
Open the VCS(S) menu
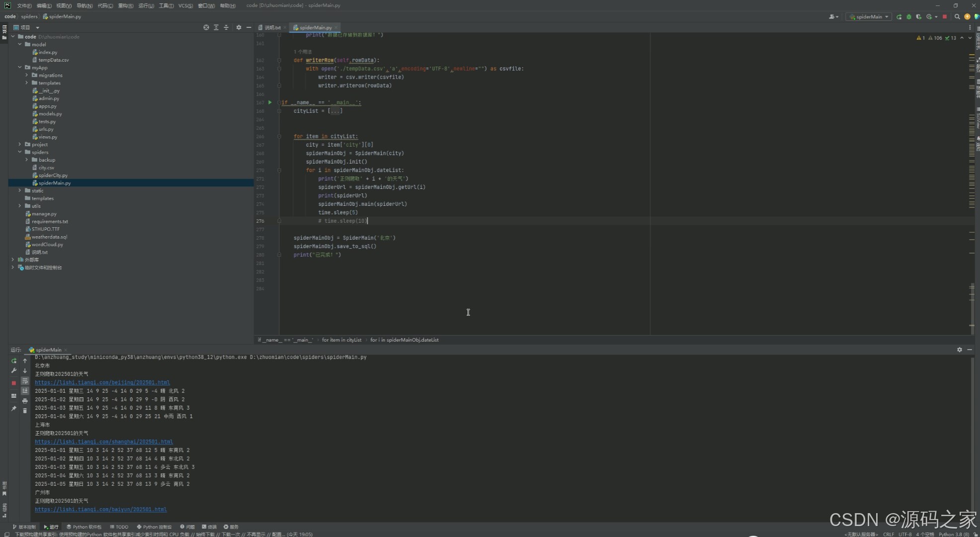pos(185,5)
